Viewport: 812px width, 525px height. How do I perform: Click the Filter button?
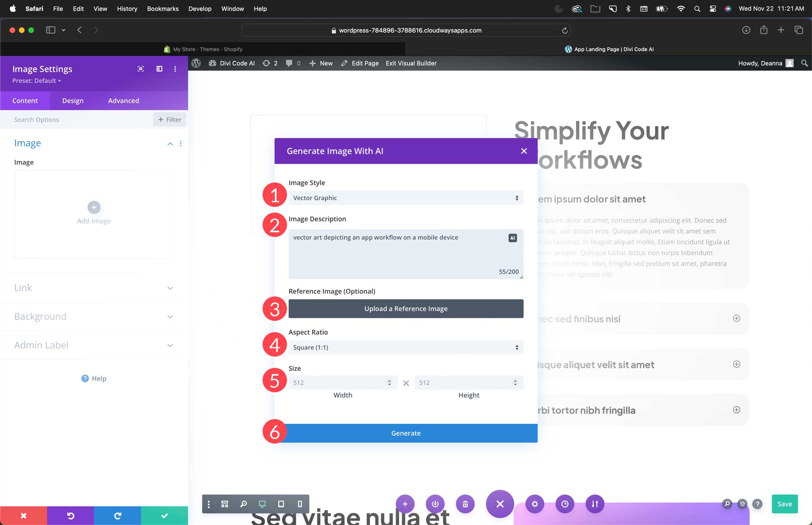click(x=170, y=120)
